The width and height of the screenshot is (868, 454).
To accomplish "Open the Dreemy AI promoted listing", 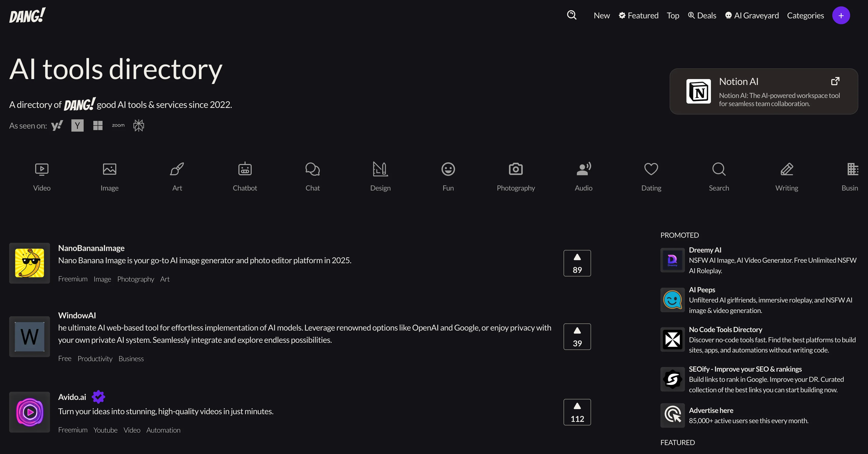I will point(705,250).
